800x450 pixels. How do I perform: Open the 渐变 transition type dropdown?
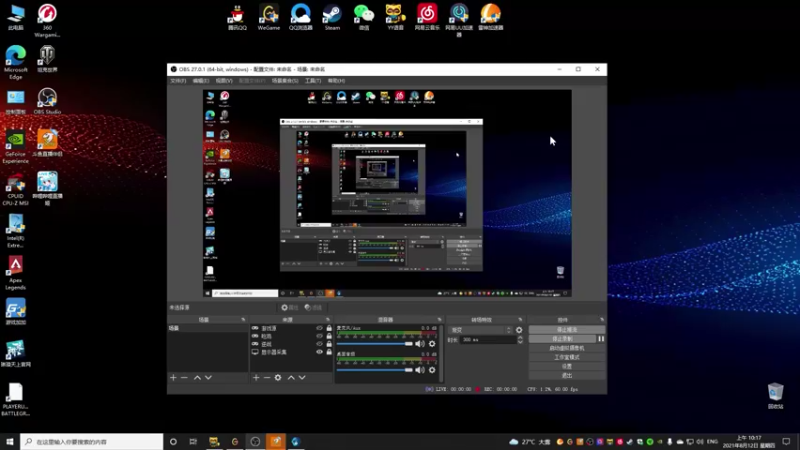[480, 330]
